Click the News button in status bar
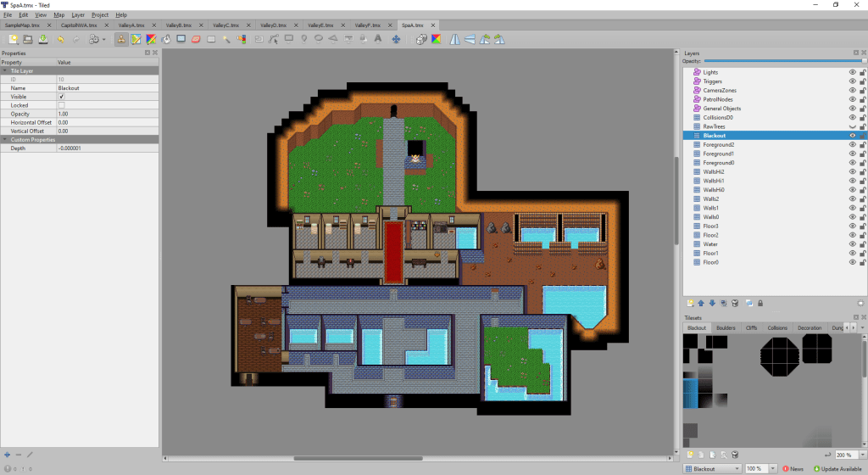Screen dimensions: 868x475 pos(793,468)
